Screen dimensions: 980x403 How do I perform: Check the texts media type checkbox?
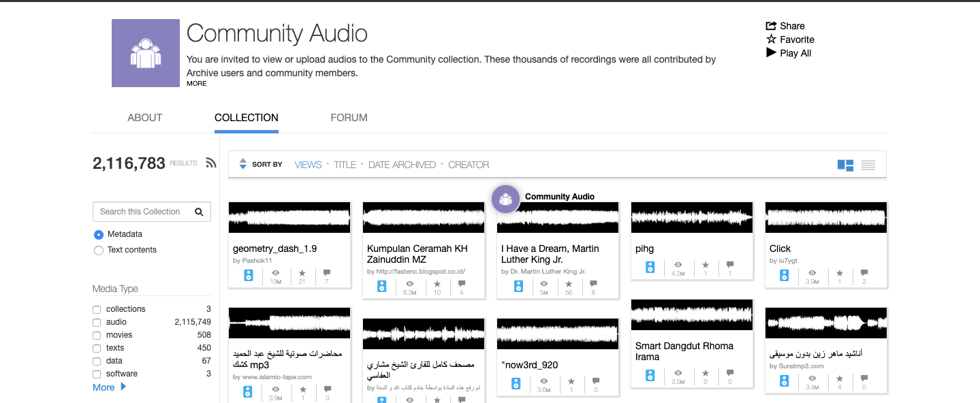(97, 348)
